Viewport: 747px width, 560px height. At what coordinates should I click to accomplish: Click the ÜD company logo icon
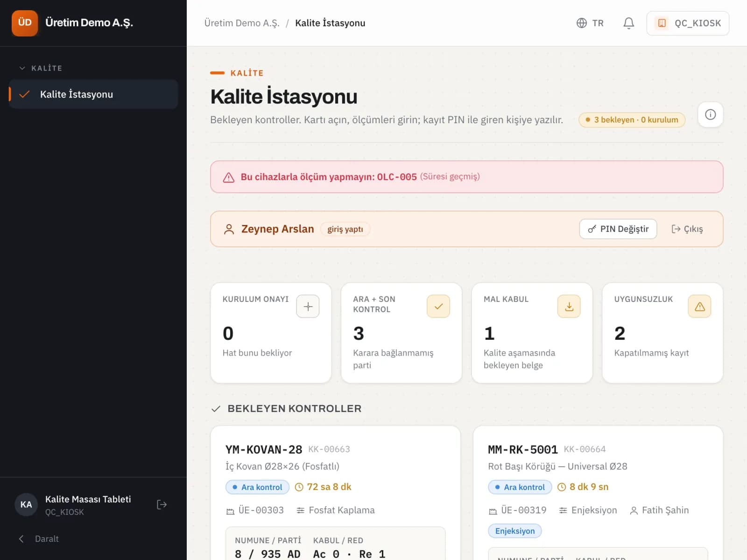tap(25, 23)
